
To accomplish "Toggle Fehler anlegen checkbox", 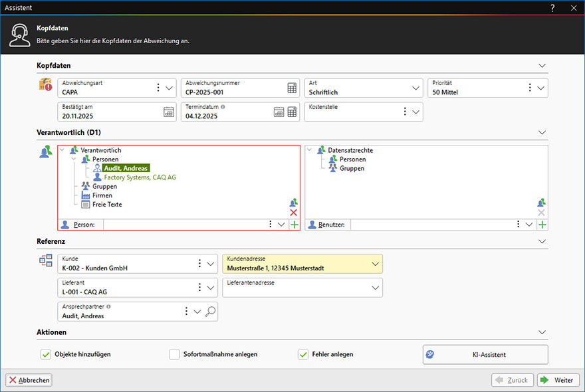I will click(303, 355).
